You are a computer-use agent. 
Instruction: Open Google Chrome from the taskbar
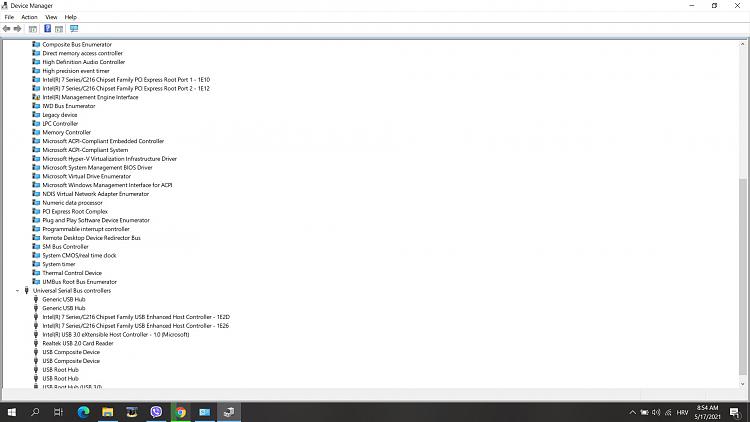[180, 412]
